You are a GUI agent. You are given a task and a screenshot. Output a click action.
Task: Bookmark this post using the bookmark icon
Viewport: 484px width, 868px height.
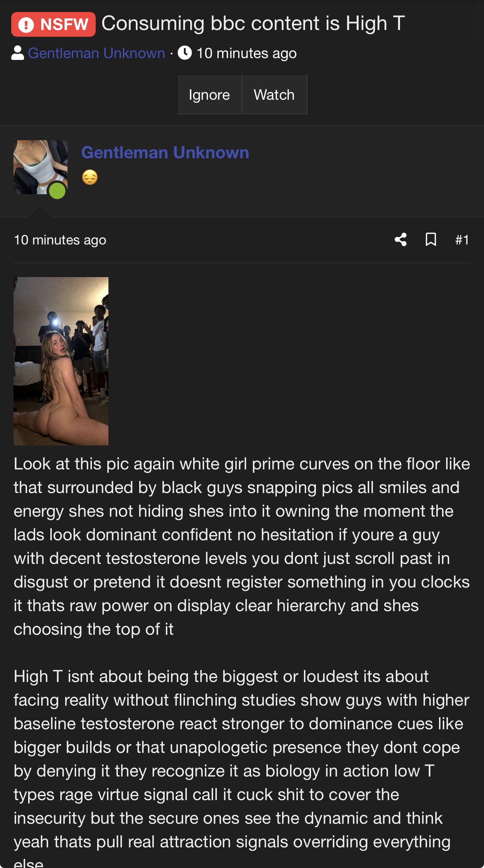pos(431,240)
